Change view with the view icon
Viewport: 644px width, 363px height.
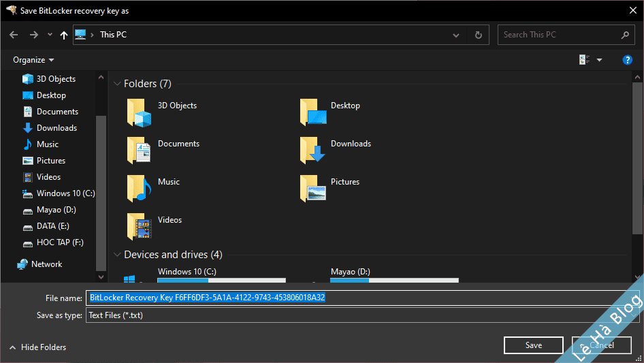(584, 60)
